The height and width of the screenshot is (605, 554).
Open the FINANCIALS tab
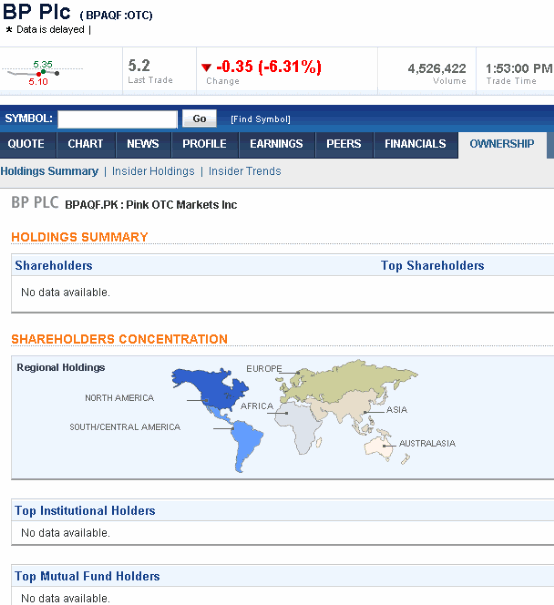coord(416,145)
